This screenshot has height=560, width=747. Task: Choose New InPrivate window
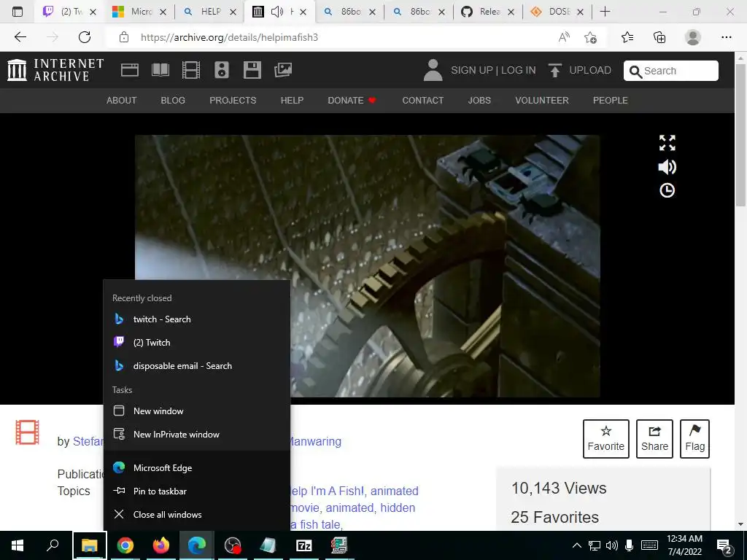coord(197,435)
